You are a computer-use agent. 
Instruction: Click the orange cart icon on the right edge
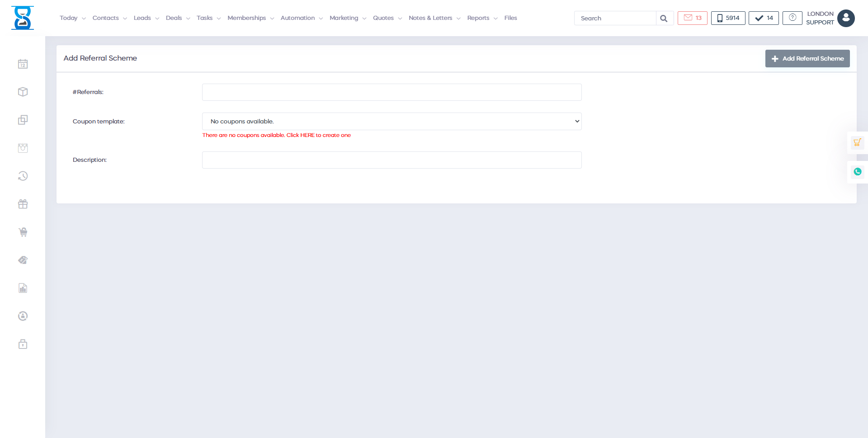858,142
